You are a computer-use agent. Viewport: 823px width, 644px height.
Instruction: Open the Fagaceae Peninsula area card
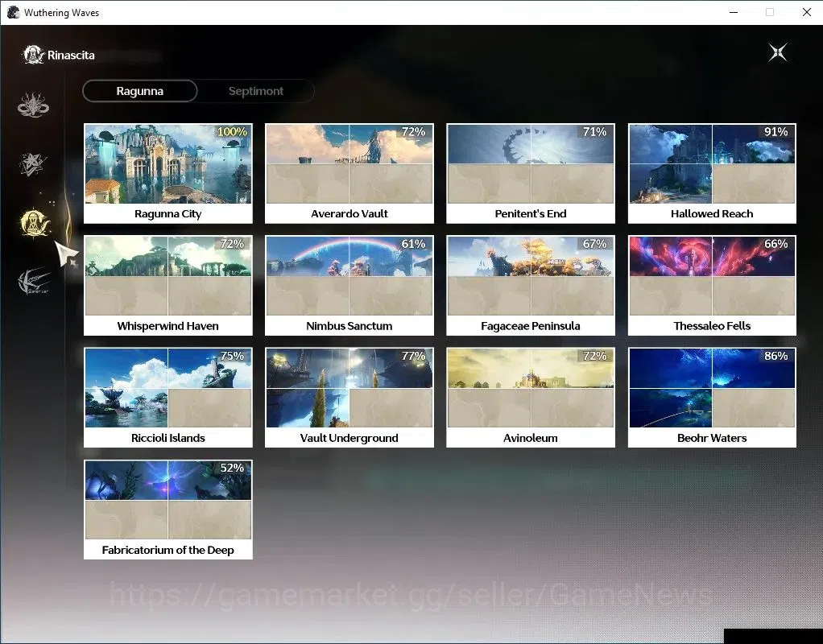coord(531,286)
